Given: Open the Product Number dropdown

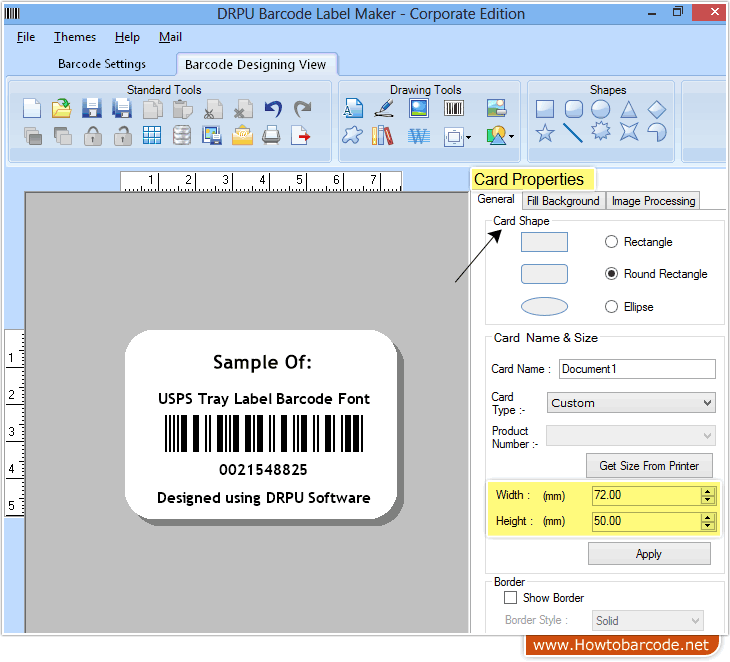Looking at the screenshot, I should (x=631, y=436).
